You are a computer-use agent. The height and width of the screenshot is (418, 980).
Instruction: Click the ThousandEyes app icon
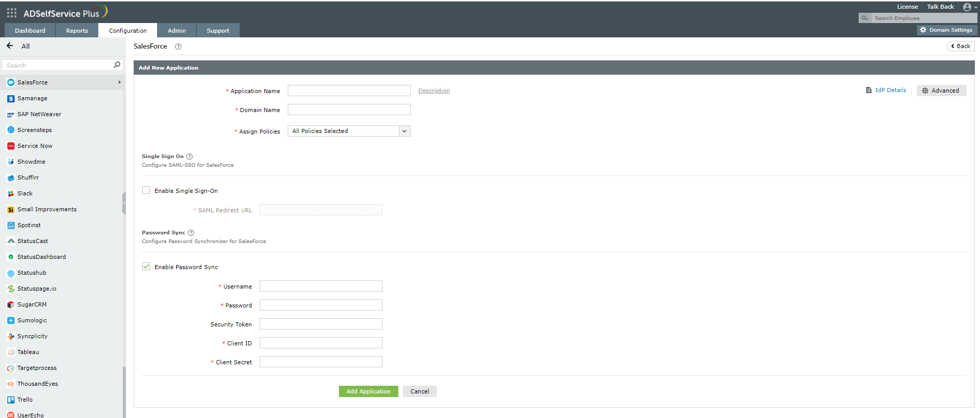[11, 384]
